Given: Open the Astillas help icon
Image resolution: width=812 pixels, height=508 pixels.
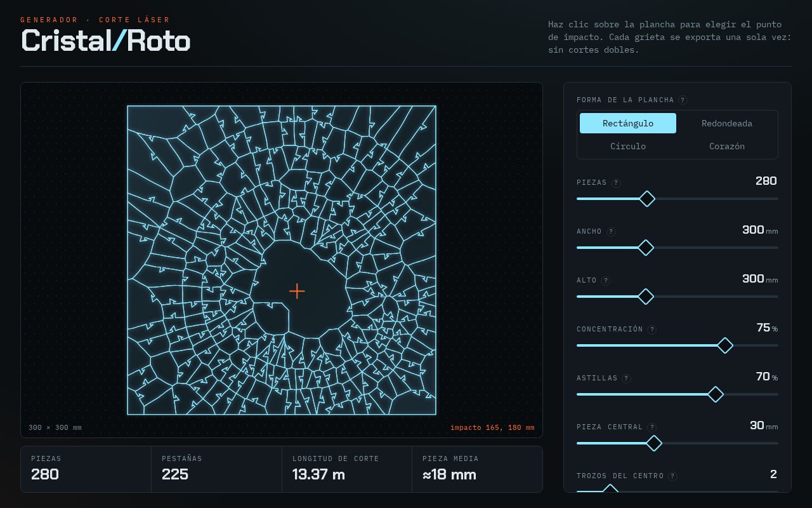Looking at the screenshot, I should (627, 378).
